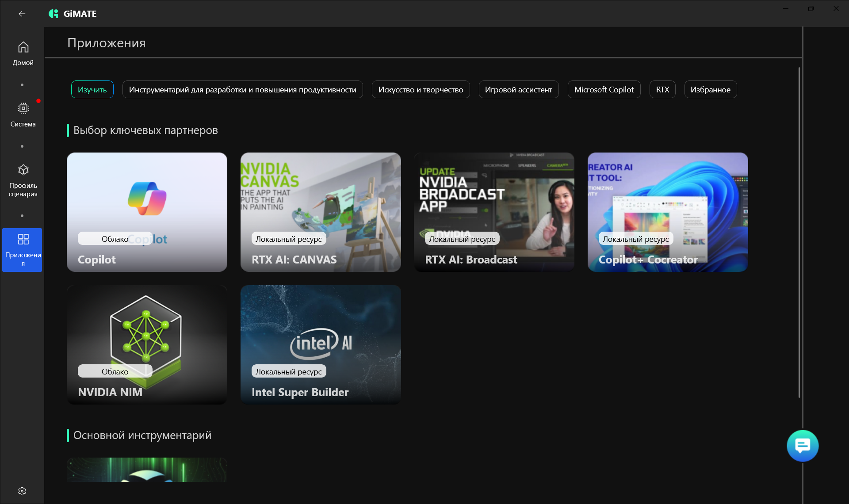The width and height of the screenshot is (849, 504).
Task: Show the Microsoft Copilot category
Action: [604, 89]
